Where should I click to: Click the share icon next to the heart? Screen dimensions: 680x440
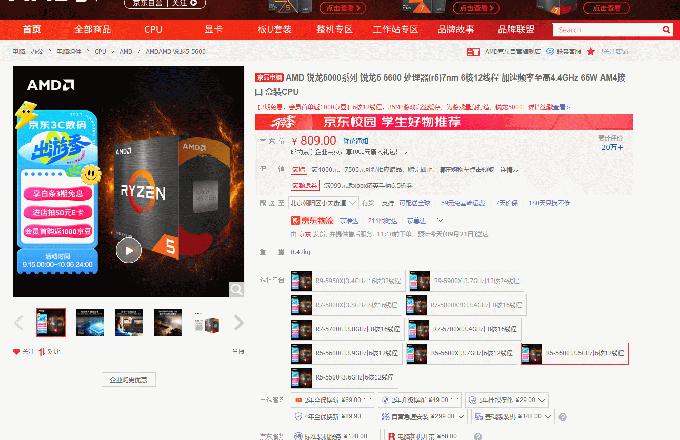(42, 352)
